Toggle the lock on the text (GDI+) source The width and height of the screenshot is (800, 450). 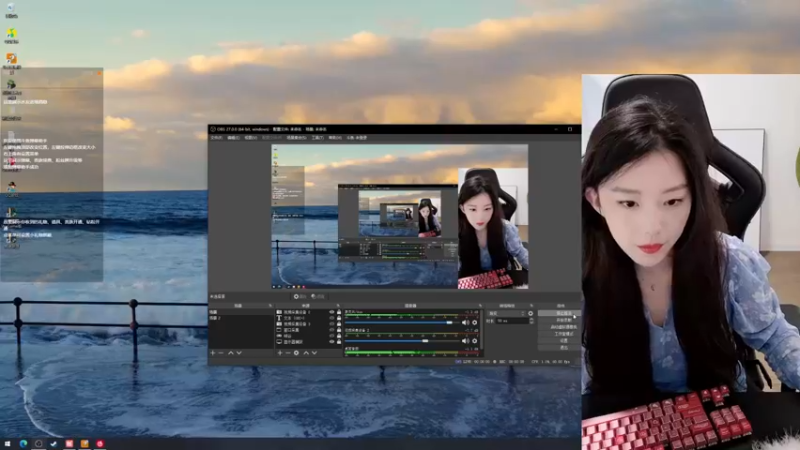(339, 318)
